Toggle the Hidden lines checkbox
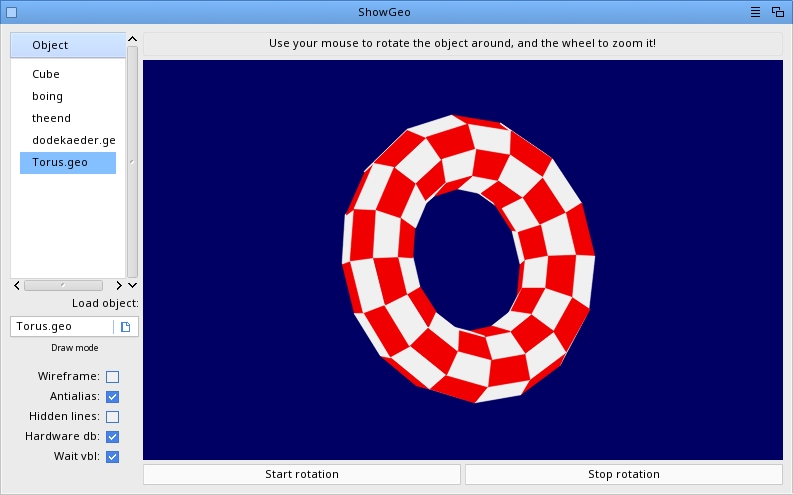This screenshot has width=793, height=495. (113, 417)
